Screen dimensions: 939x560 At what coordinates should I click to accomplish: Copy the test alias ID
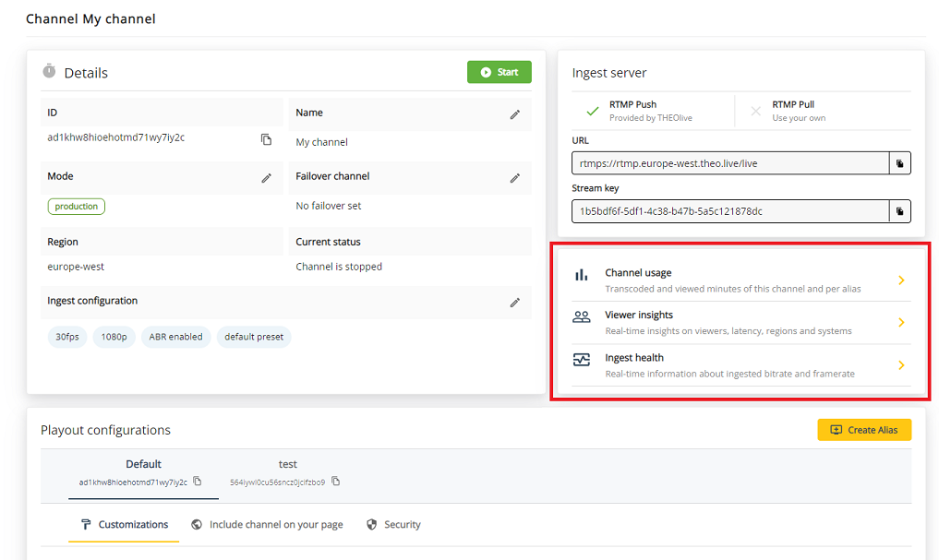(x=336, y=481)
